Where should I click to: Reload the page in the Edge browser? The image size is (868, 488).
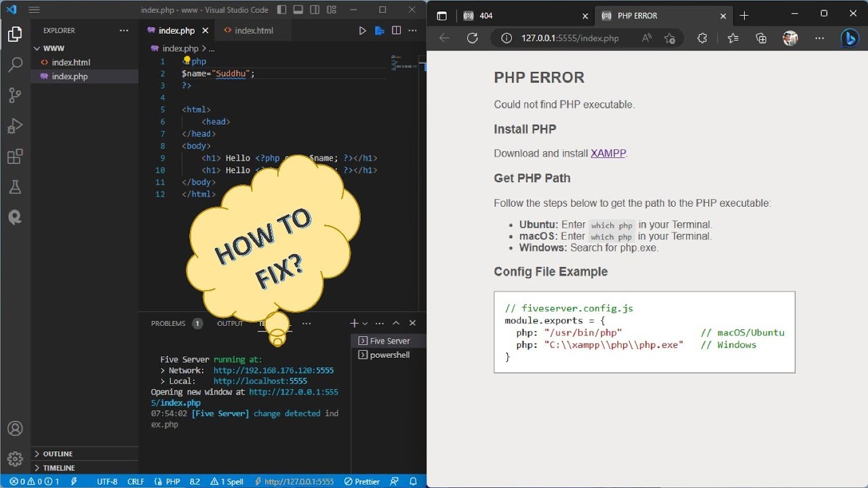473,38
